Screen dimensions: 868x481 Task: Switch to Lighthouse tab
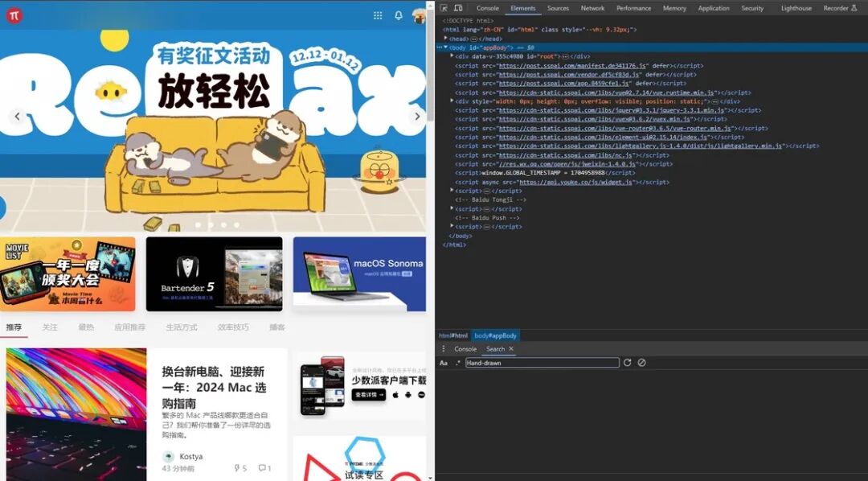click(796, 8)
